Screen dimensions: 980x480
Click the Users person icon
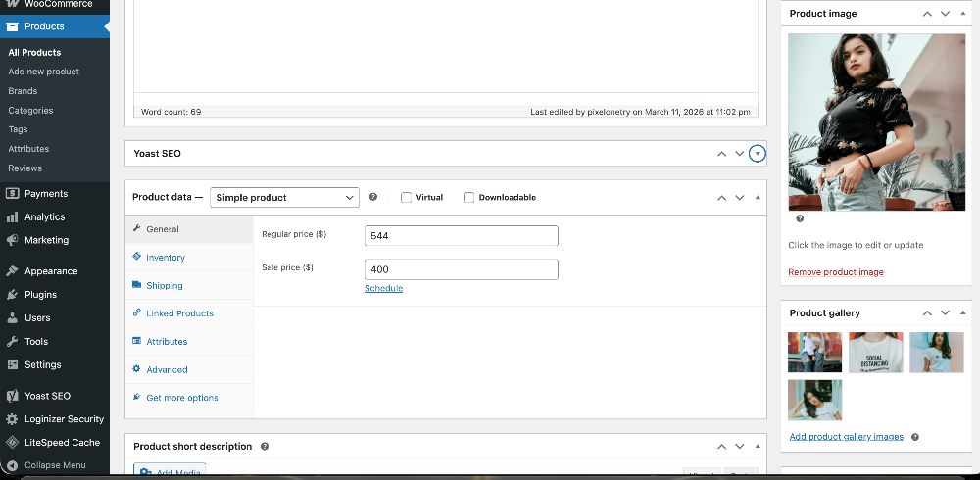[12, 318]
